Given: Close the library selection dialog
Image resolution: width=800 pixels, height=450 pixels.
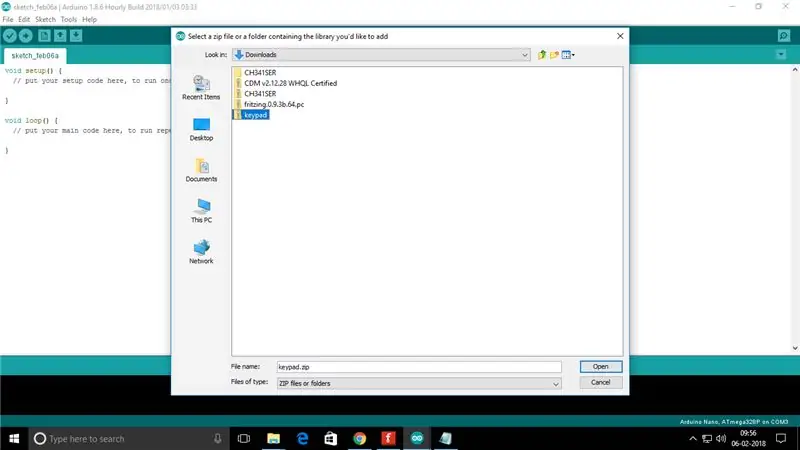Looking at the screenshot, I should (x=620, y=36).
